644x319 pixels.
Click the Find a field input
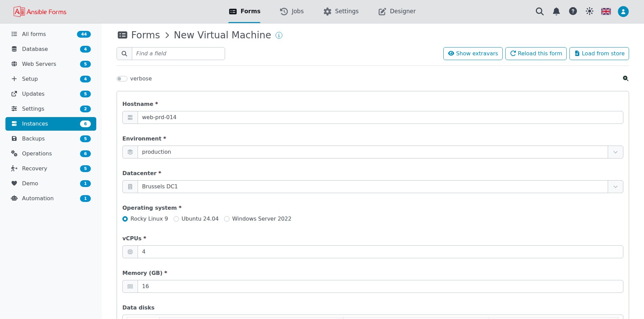(x=178, y=54)
